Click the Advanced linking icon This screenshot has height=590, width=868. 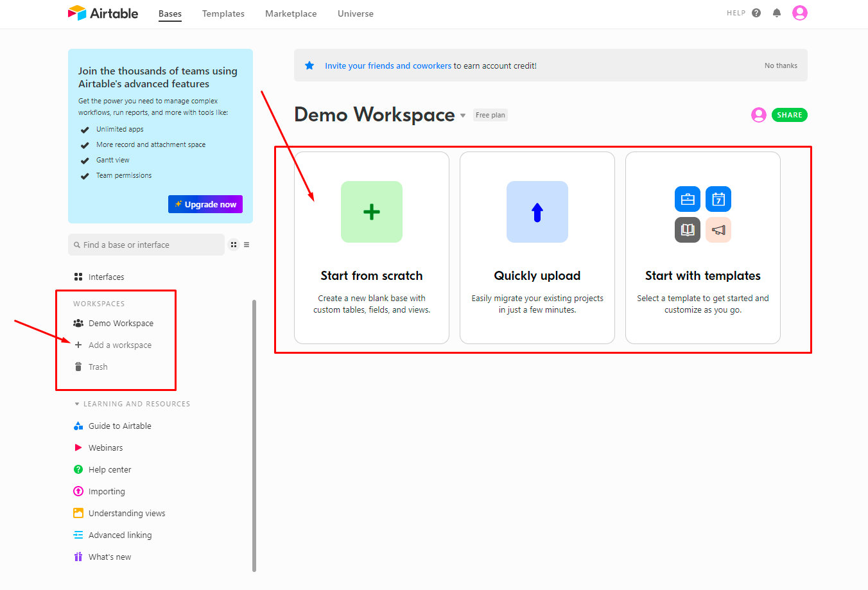coord(78,535)
